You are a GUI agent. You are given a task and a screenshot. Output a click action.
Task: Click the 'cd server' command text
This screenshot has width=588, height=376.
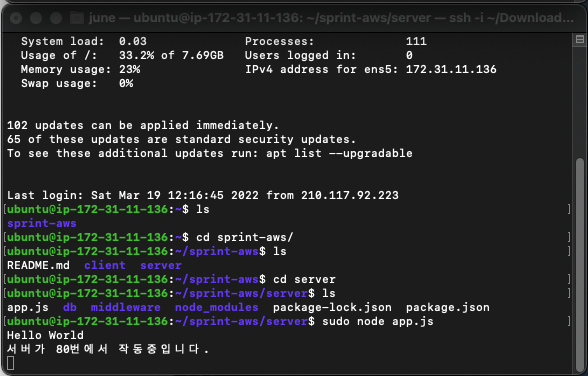click(x=304, y=279)
